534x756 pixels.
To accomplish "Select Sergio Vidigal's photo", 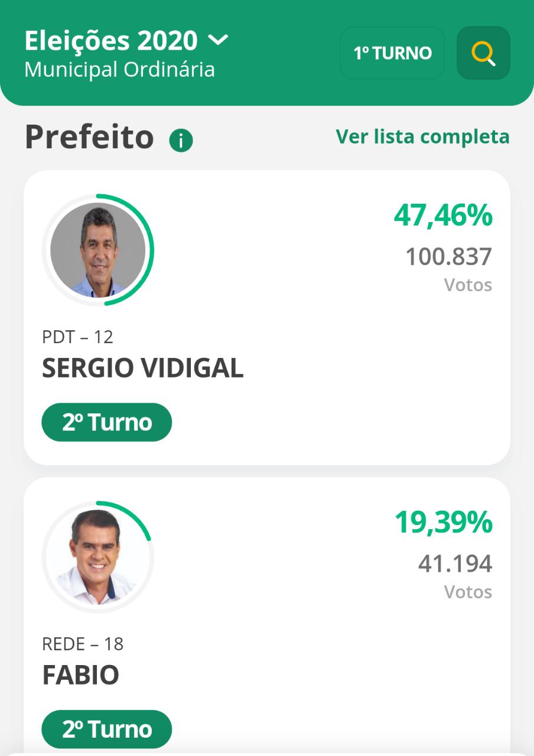I will coord(98,250).
